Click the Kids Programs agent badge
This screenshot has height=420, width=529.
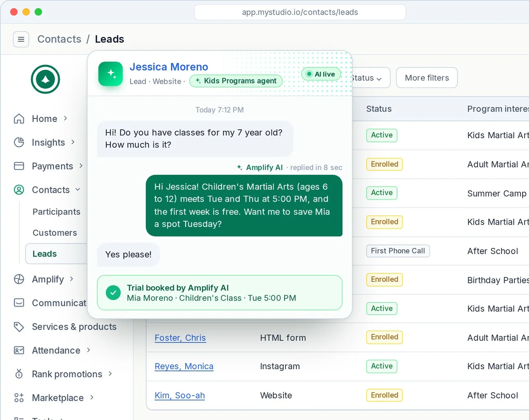pos(236,81)
